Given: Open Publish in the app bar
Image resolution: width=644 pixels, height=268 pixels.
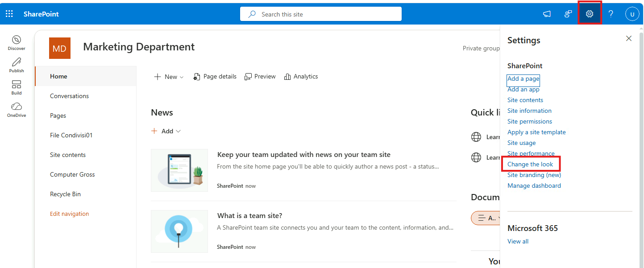Looking at the screenshot, I should [17, 65].
